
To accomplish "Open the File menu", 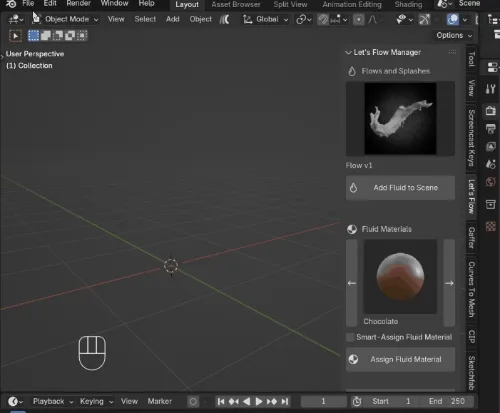I will point(28,3).
